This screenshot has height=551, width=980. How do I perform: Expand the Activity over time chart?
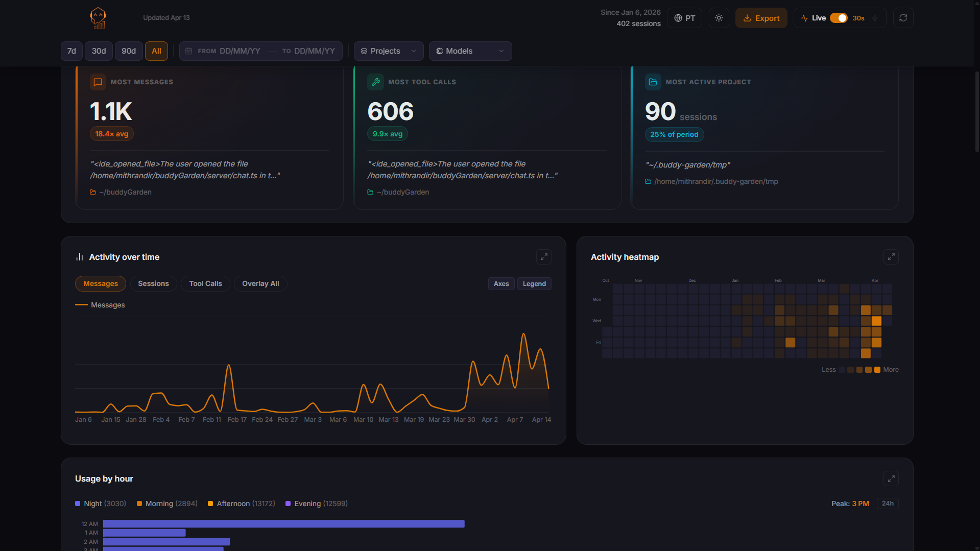point(543,257)
